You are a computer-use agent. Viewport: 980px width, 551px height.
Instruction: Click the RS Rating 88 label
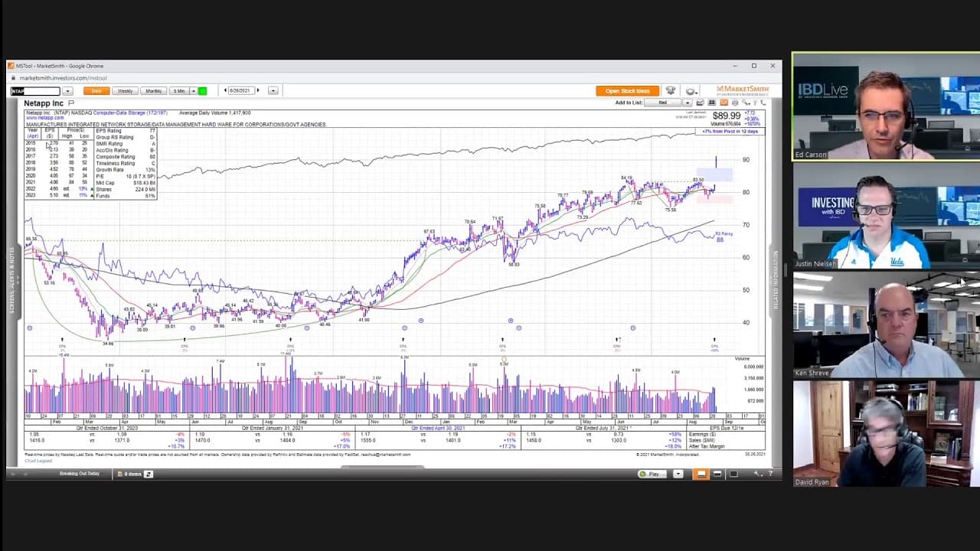[723, 236]
